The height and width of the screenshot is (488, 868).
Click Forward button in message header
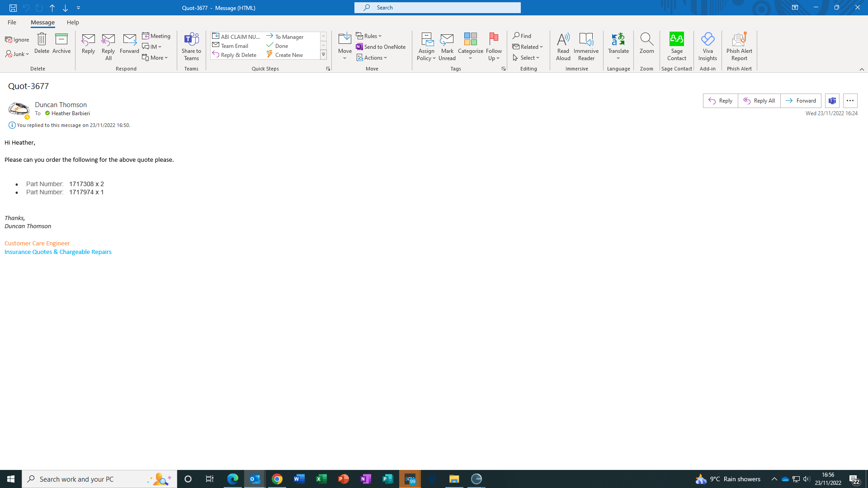tap(801, 101)
